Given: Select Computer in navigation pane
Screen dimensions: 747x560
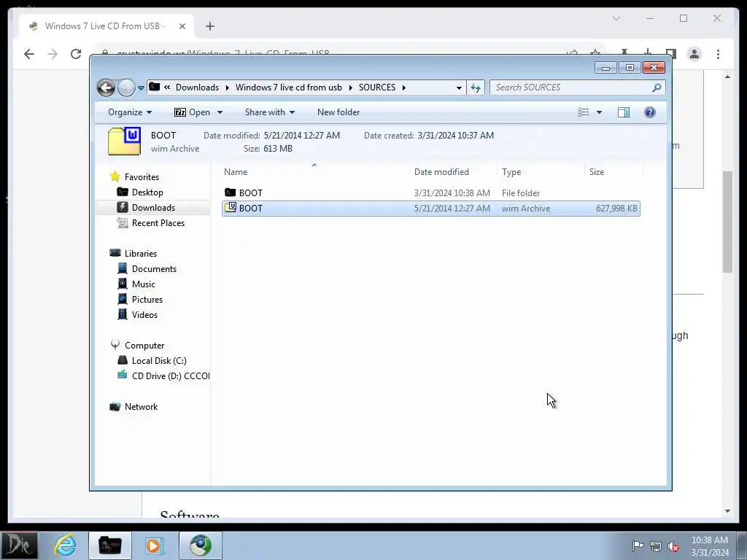Looking at the screenshot, I should 144,346.
